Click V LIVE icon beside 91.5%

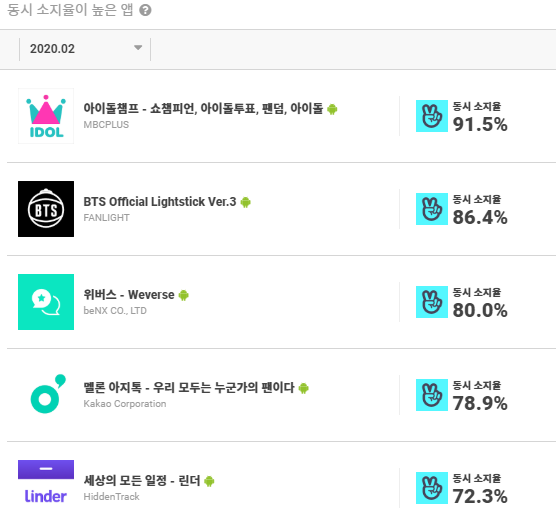tap(432, 116)
